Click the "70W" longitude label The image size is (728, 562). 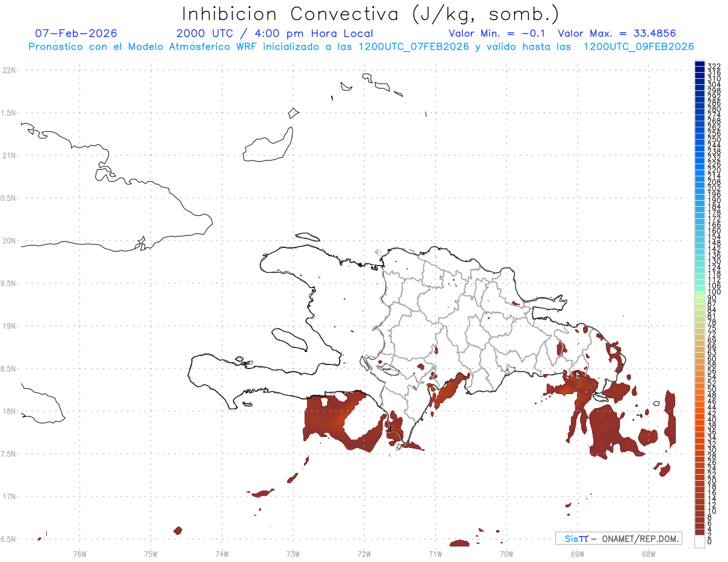(506, 554)
